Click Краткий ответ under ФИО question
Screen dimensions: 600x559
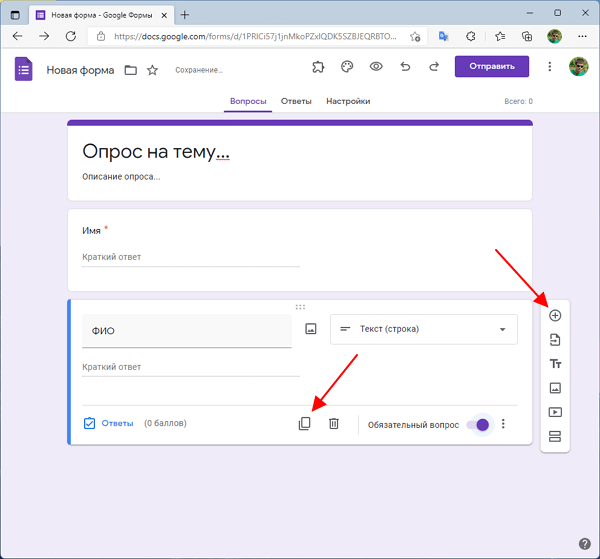[x=191, y=367]
